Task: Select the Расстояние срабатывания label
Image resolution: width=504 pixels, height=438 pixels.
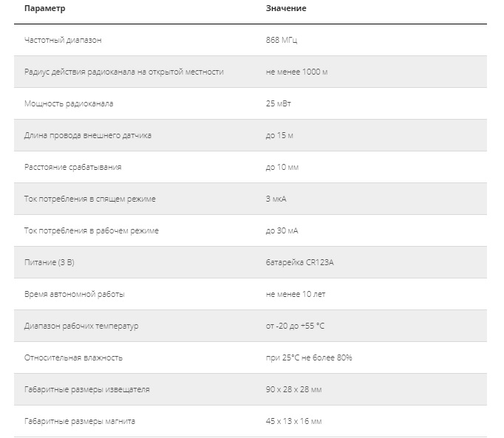Action: click(x=73, y=167)
